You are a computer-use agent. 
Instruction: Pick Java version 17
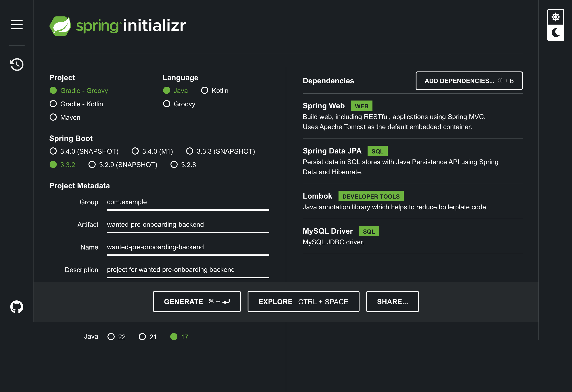pos(179,337)
